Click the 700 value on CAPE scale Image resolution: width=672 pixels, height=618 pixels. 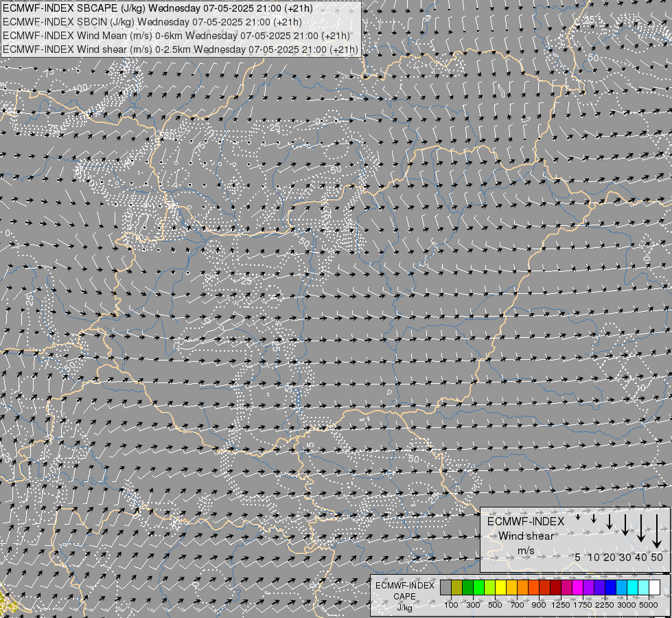(518, 605)
